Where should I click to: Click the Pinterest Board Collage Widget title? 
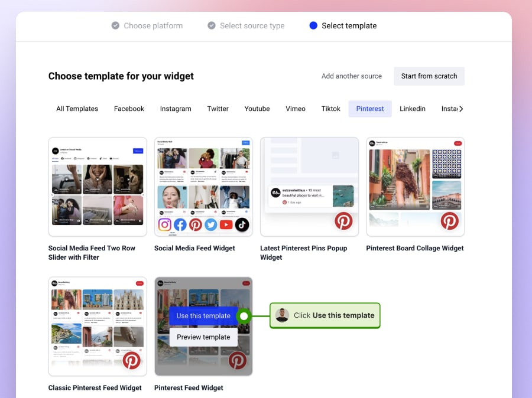[414, 248]
